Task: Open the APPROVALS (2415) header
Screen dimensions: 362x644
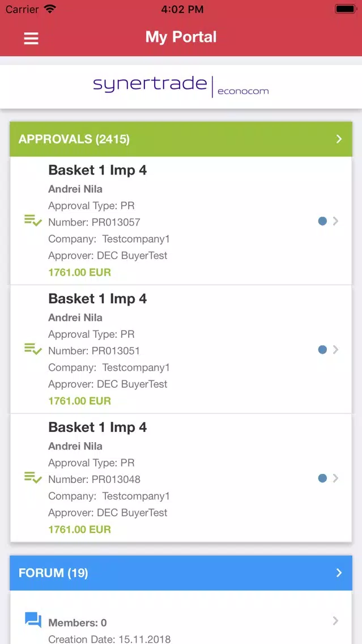Action: (x=181, y=139)
